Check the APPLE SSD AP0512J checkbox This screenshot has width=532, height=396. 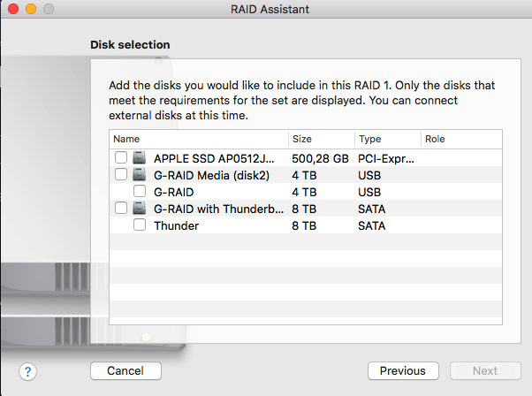coord(121,157)
